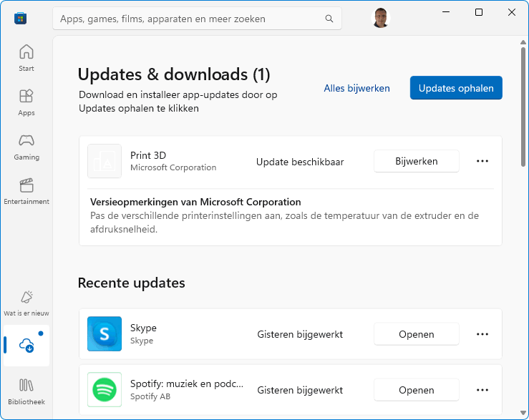Click Openen for Spotify

(417, 390)
